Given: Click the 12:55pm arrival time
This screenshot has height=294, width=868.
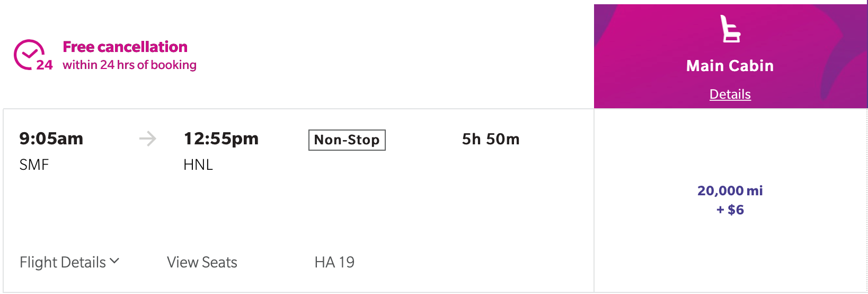Looking at the screenshot, I should click(x=221, y=139).
